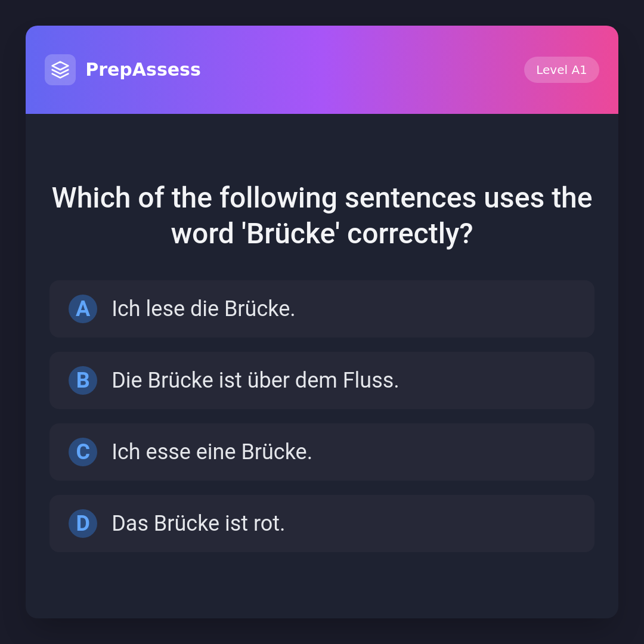Choose 'Die Brücke ist über dem Fluss.'
This screenshot has height=644, width=644.
322,380
